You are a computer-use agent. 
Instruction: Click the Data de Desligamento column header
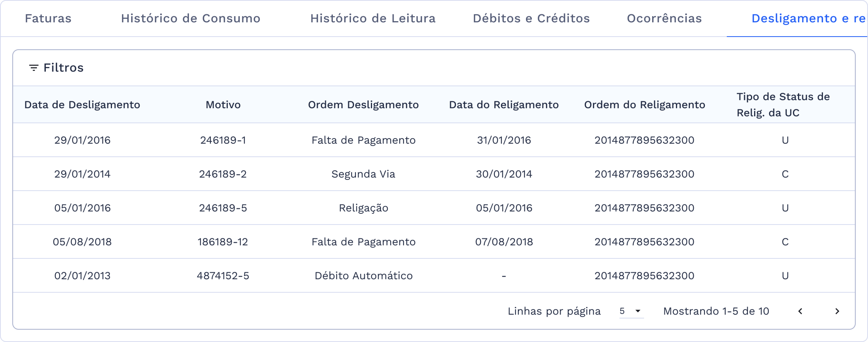point(82,105)
